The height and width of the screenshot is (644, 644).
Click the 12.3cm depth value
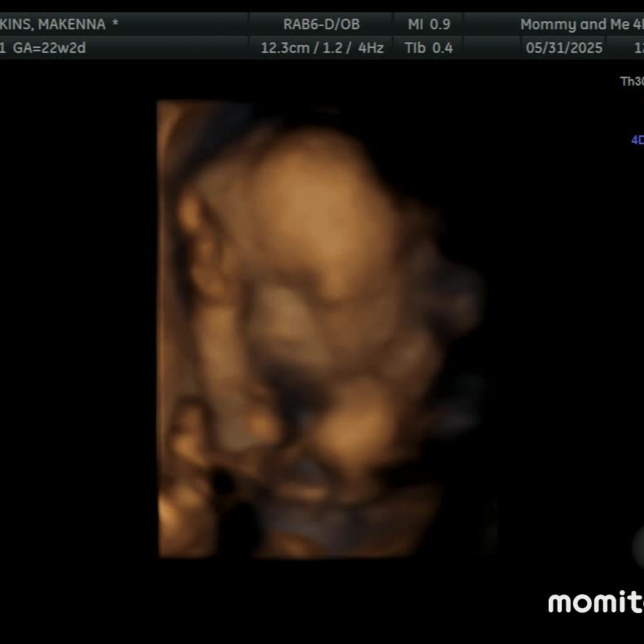[284, 48]
